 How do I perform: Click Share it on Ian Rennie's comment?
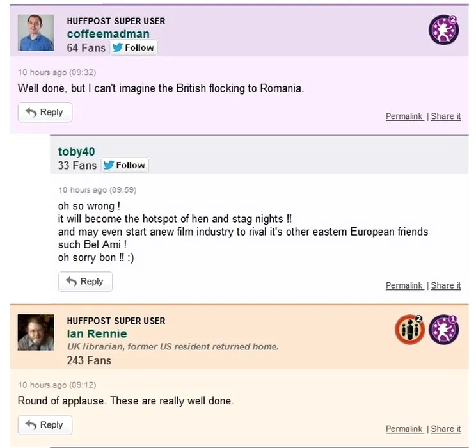[x=445, y=429]
